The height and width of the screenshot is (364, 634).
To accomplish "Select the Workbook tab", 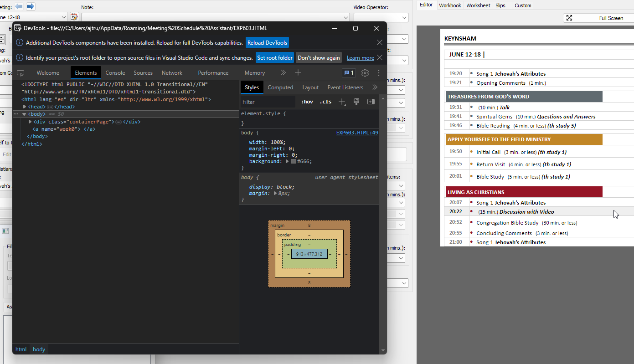I will coord(450,5).
